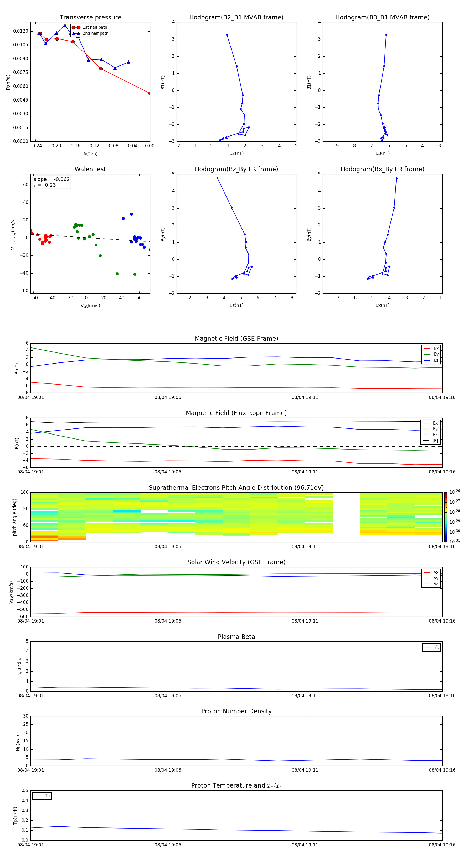Click the 'Plasma Beta' title
The width and height of the screenshot is (473, 868).
pos(236,637)
